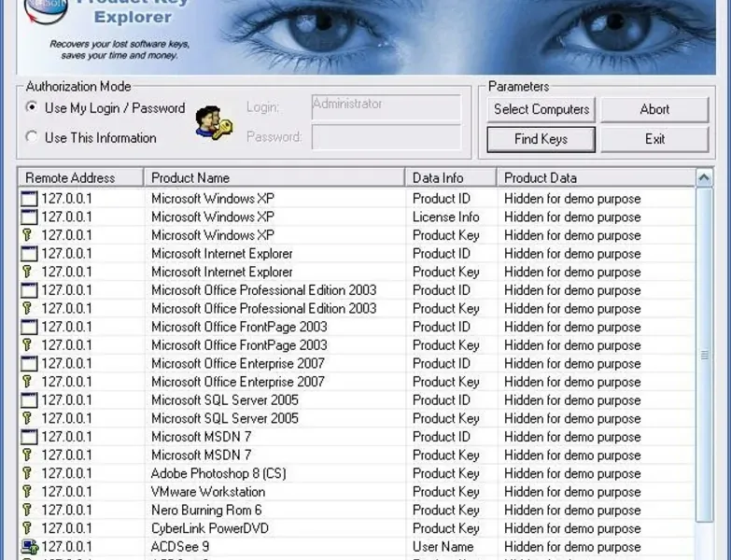731x560 pixels.
Task: Select Use This Information radio button
Action: (32, 137)
